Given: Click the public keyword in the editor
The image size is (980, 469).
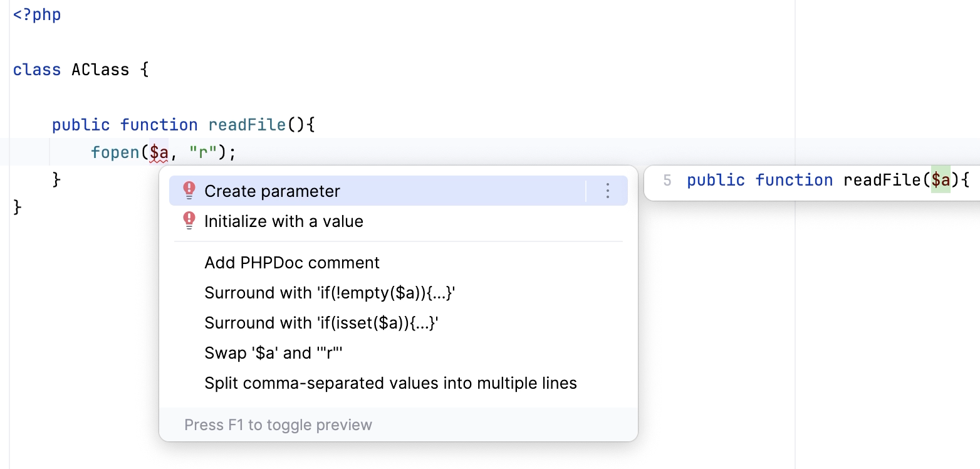Looking at the screenshot, I should pos(81,125).
